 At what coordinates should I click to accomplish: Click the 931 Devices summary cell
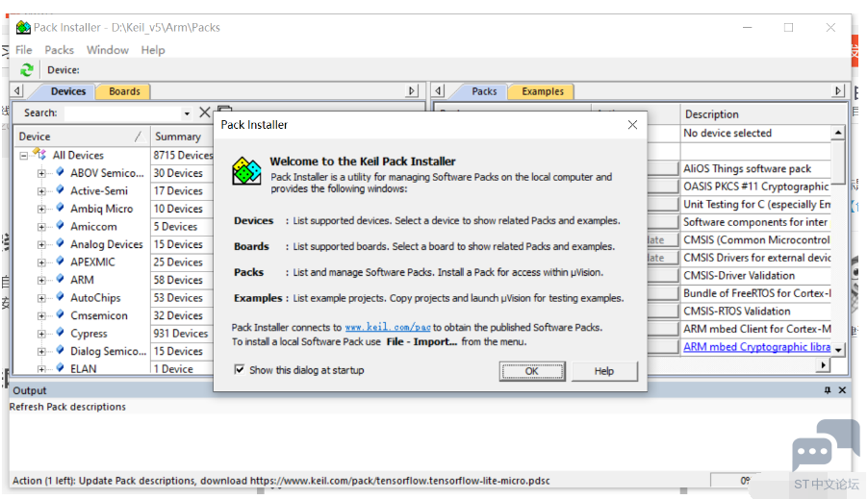click(x=182, y=334)
